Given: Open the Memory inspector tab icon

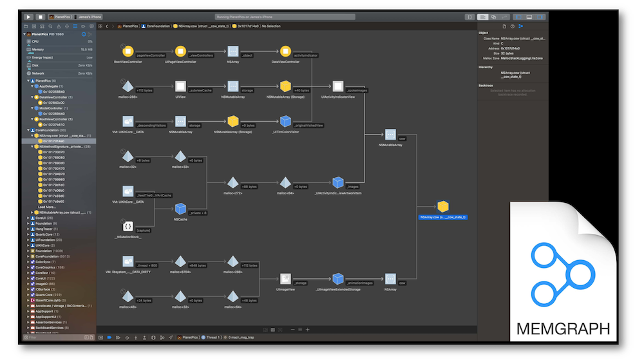Looking at the screenshot, I should pos(521,26).
